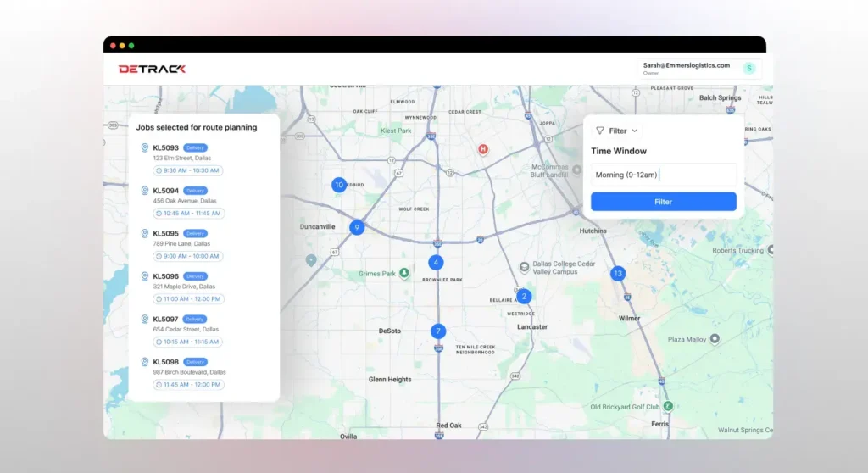Viewport: 868px width, 473px height.
Task: Click the Detrack logo
Action: pos(152,69)
